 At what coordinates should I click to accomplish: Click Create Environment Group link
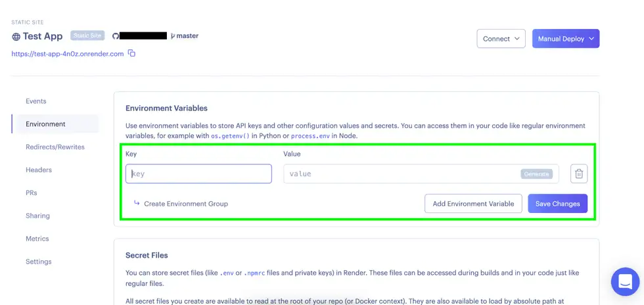coord(181,204)
